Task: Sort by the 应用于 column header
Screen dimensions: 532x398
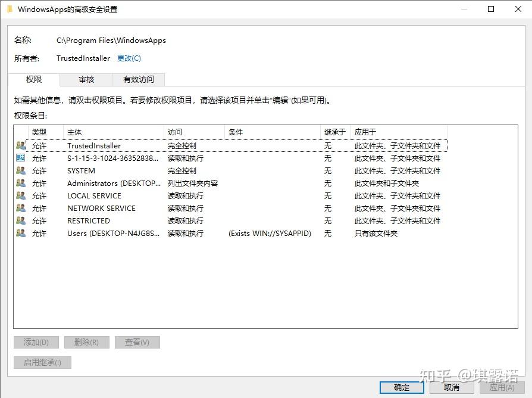Action: pos(399,132)
